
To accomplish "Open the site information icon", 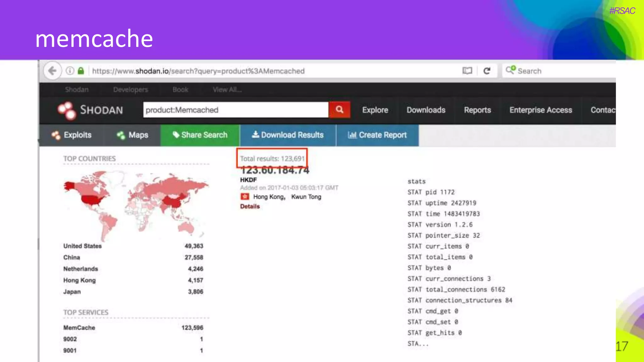I will coord(70,71).
